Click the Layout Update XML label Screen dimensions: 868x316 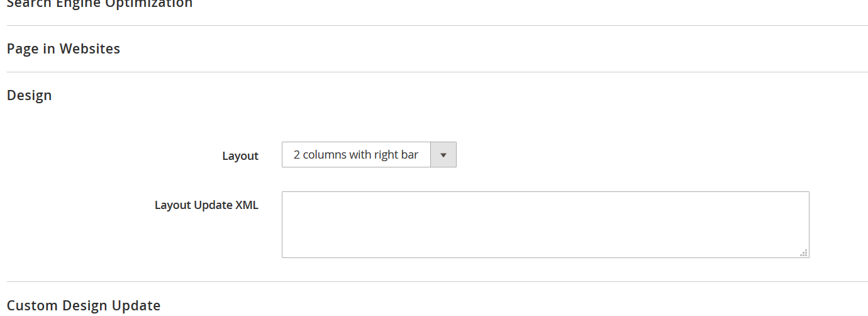coord(206,205)
